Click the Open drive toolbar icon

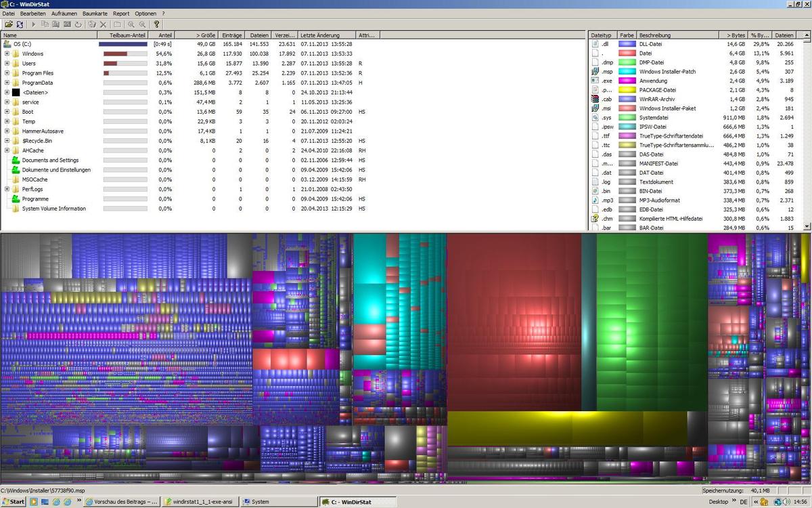[9, 24]
